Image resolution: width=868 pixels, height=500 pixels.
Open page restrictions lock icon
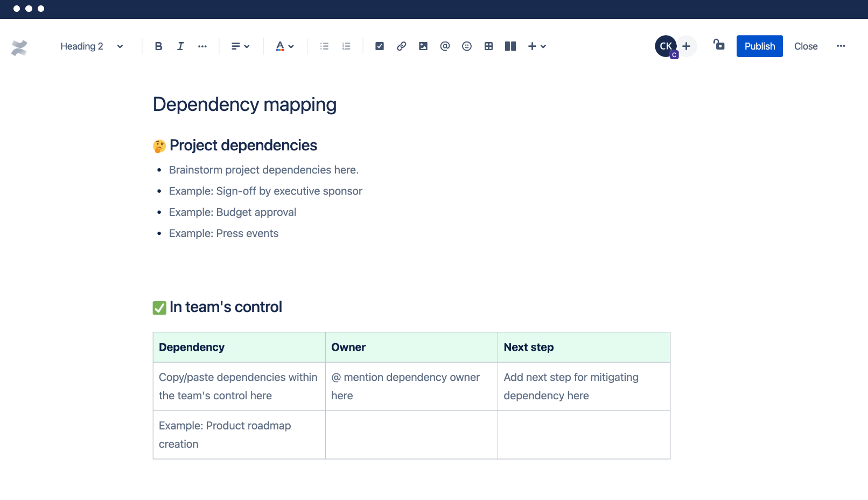coord(719,45)
